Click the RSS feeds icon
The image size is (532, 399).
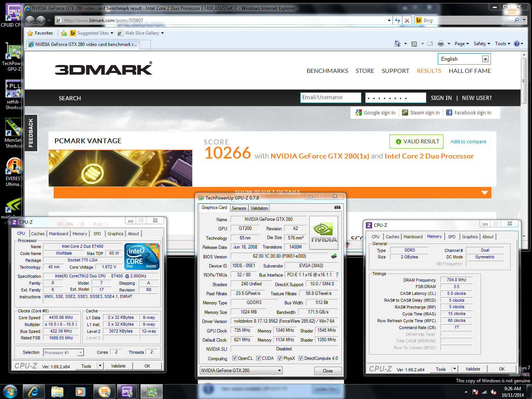coord(414,44)
